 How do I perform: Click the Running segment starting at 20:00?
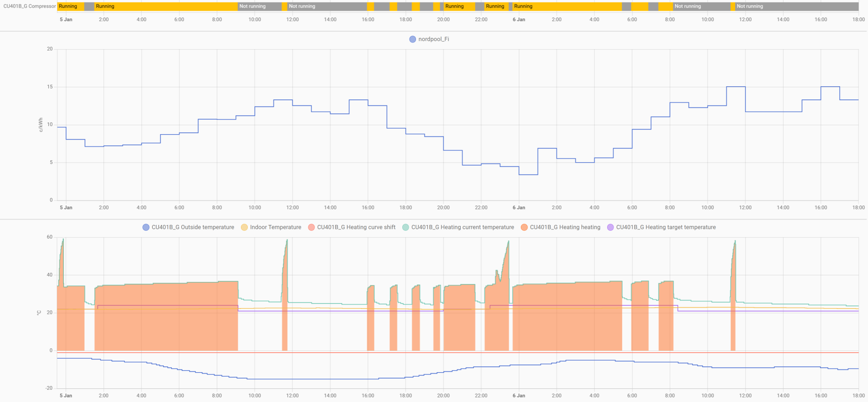click(x=459, y=6)
